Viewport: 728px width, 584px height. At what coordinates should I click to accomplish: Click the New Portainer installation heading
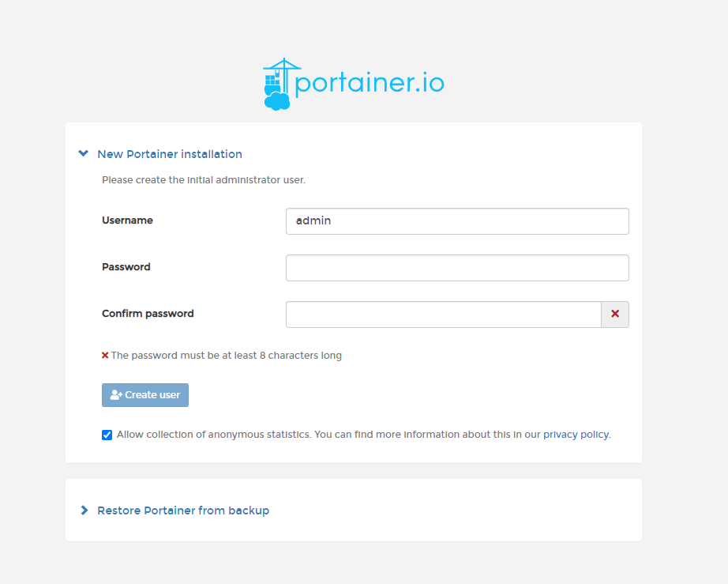170,154
